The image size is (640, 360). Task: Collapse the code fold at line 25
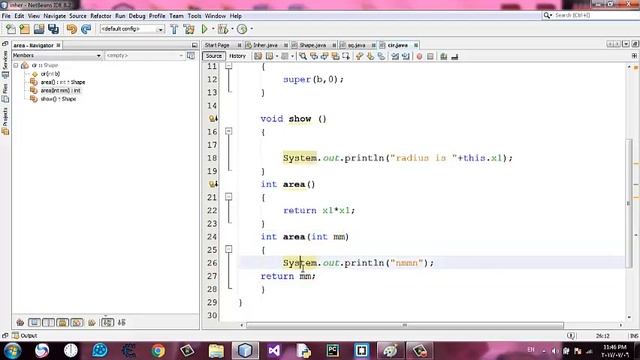point(229,249)
